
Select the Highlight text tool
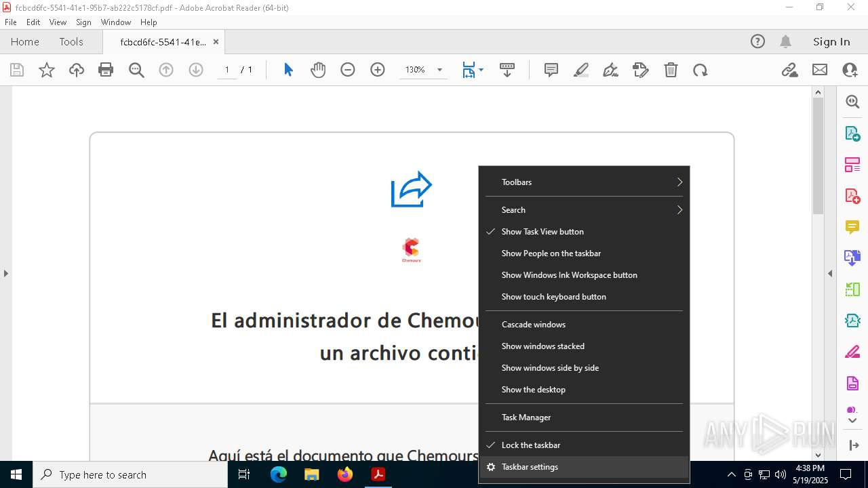581,70
